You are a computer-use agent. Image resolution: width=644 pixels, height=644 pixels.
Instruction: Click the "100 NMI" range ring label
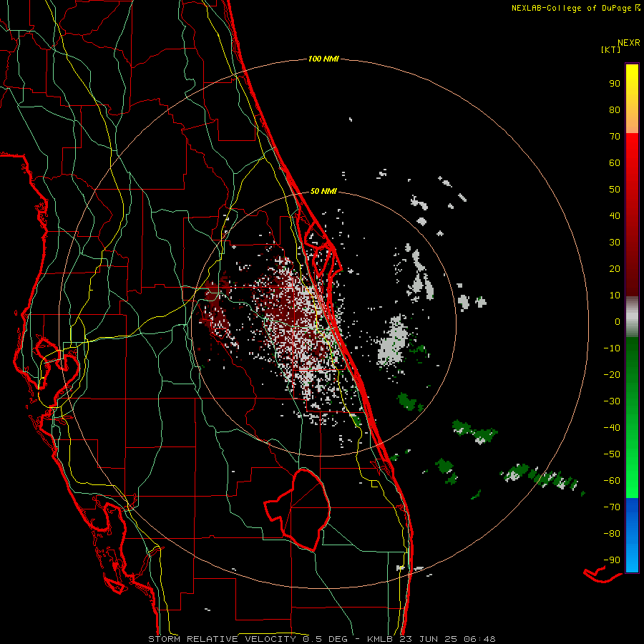[x=323, y=59]
